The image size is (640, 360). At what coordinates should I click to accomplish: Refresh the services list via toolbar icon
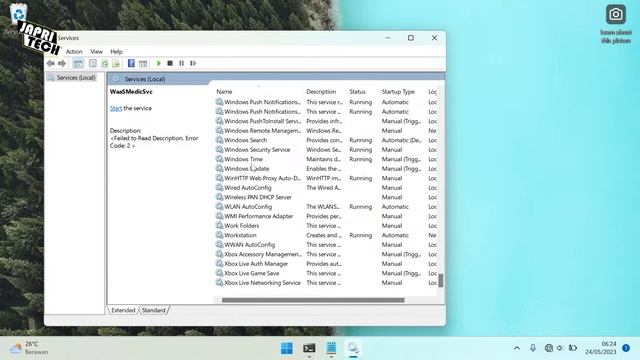[105, 63]
